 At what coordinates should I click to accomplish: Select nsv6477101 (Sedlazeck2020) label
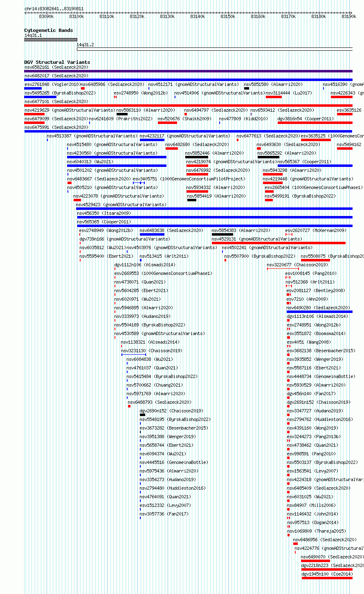pos(56,101)
